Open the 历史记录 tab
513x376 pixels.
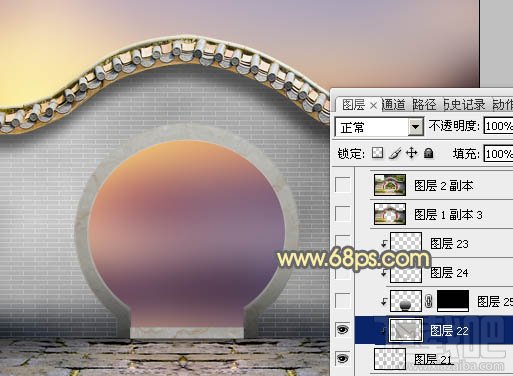click(x=465, y=105)
